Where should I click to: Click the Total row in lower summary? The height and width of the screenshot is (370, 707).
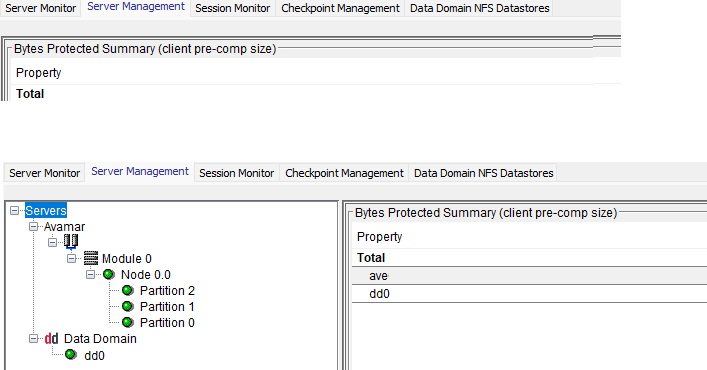click(529, 258)
